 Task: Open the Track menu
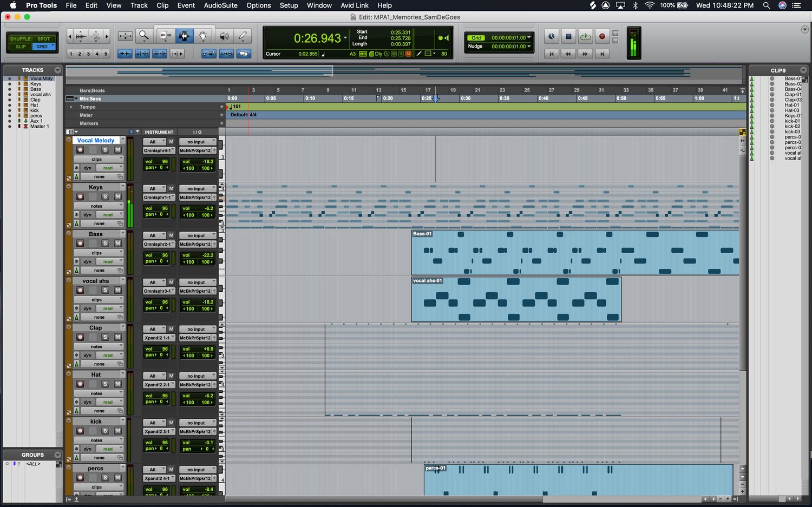pos(139,5)
